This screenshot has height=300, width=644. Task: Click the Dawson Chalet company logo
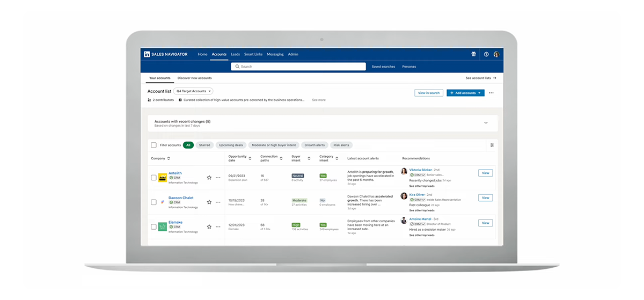pyautogui.click(x=162, y=202)
